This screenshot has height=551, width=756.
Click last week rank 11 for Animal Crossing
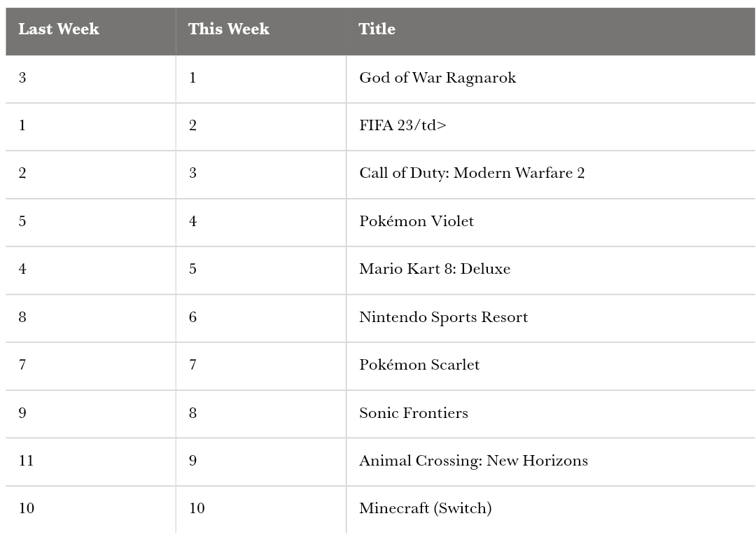pos(26,461)
